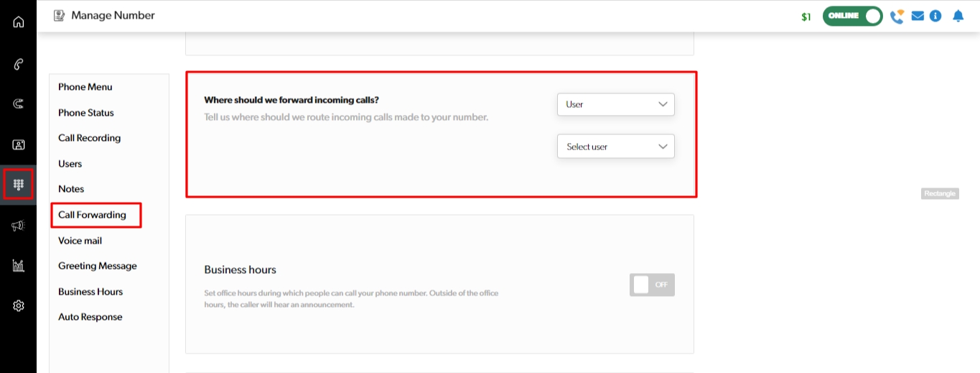This screenshot has width=980, height=373.
Task: Open the Greeting Message settings
Action: pyautogui.click(x=97, y=266)
